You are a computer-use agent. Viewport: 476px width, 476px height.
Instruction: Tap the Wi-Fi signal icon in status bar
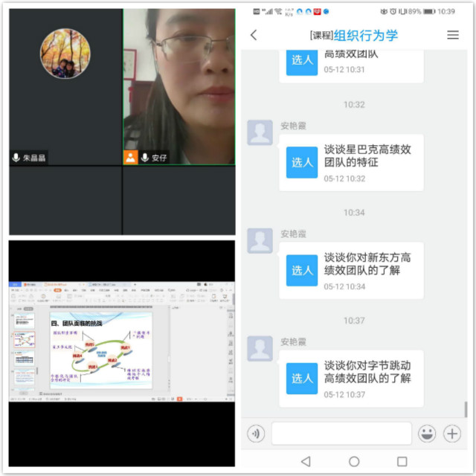(278, 12)
